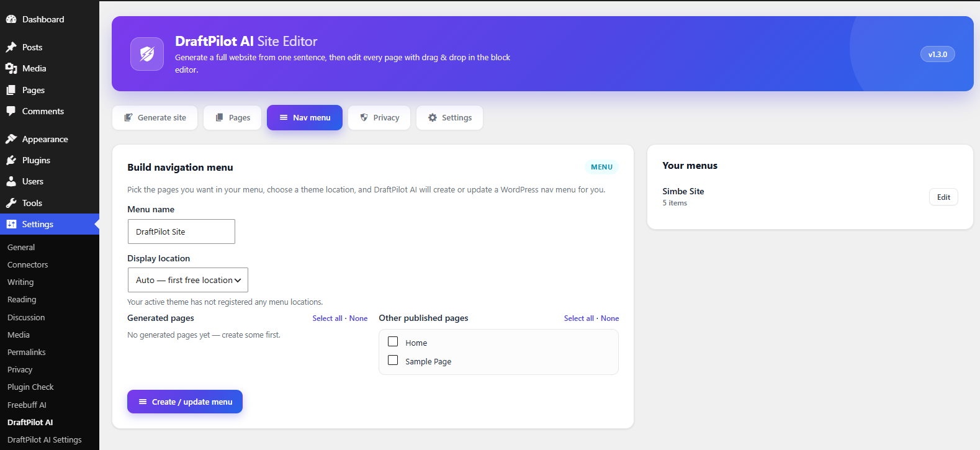Select all other published pages

click(579, 318)
